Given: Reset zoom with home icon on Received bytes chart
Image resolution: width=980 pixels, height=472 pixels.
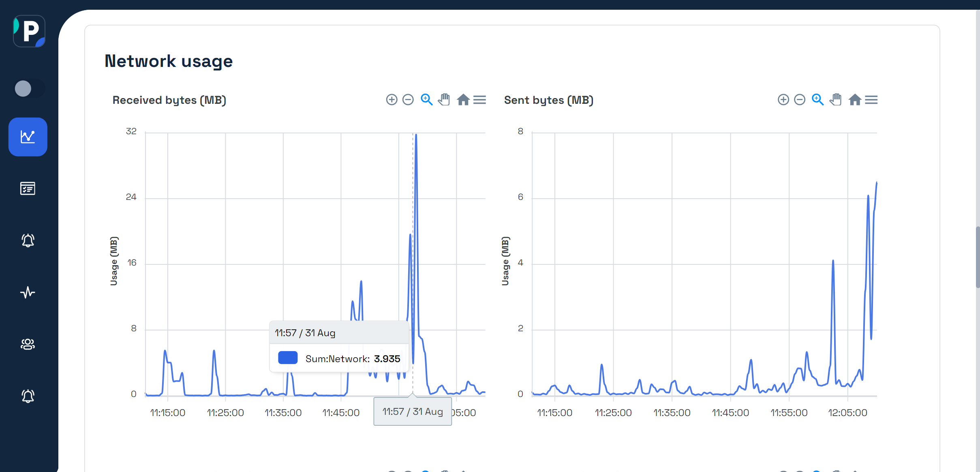Looking at the screenshot, I should click(x=463, y=100).
